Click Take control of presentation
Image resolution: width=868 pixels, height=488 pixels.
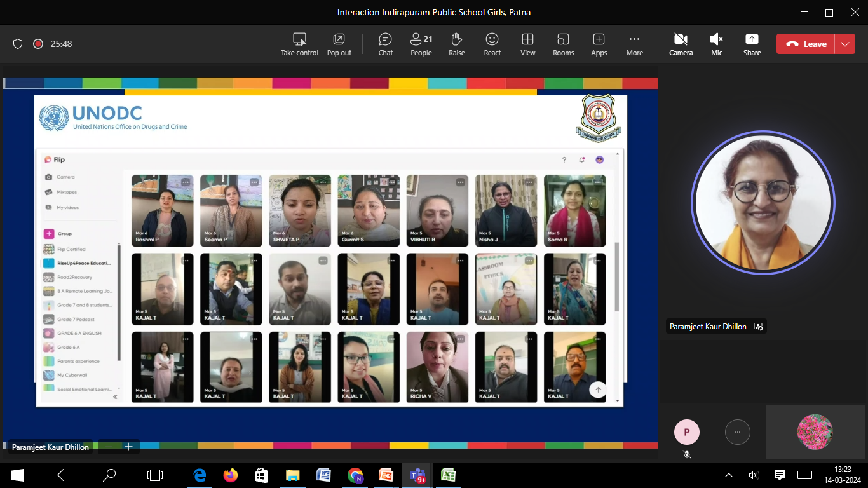pos(299,44)
